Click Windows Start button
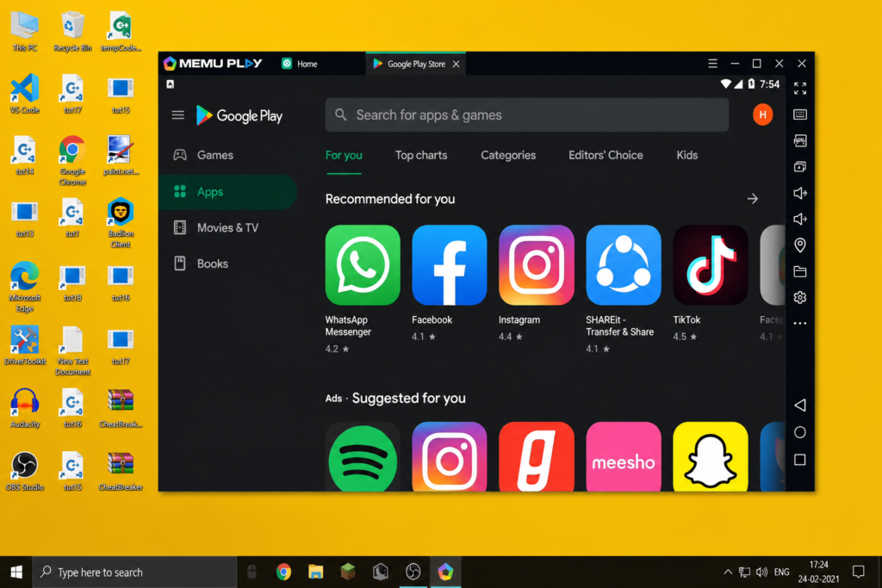Image resolution: width=882 pixels, height=588 pixels. (x=16, y=573)
